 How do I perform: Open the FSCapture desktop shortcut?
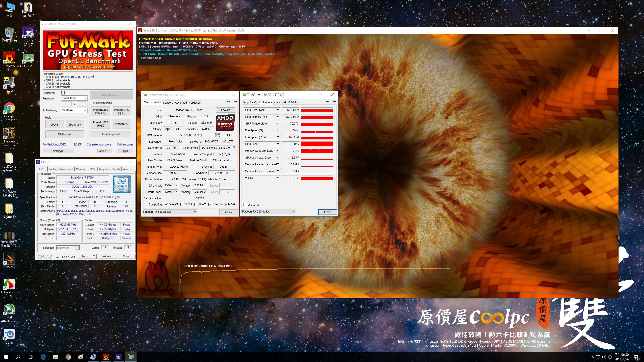(9, 288)
